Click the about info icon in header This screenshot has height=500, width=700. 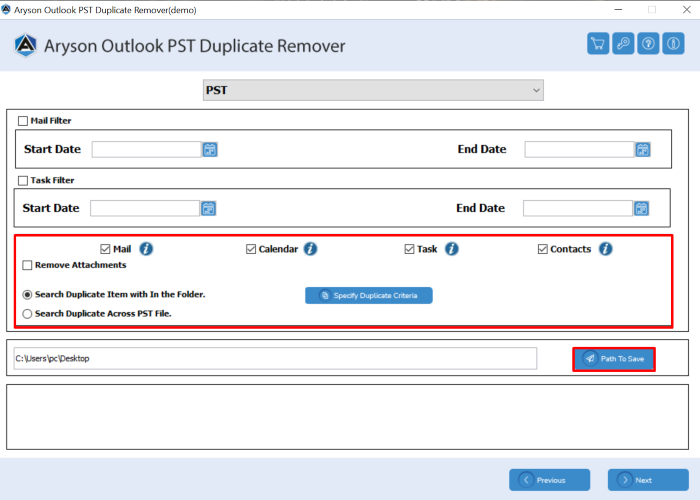point(673,44)
